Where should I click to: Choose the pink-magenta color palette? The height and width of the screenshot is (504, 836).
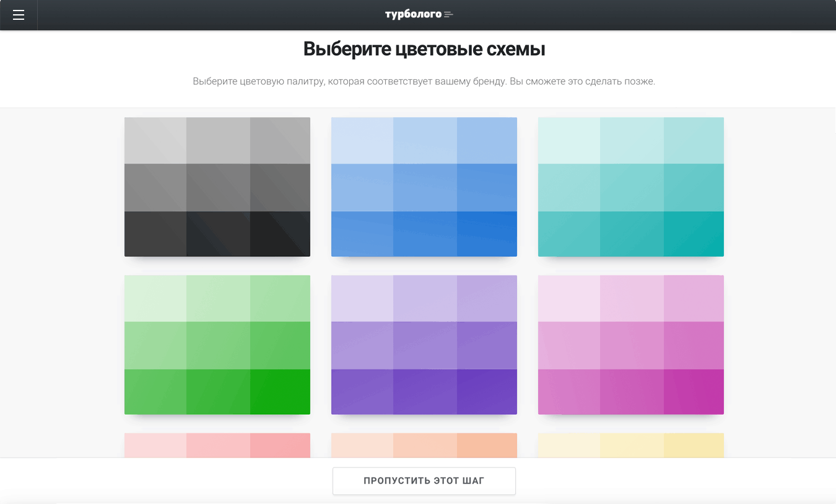coord(631,345)
